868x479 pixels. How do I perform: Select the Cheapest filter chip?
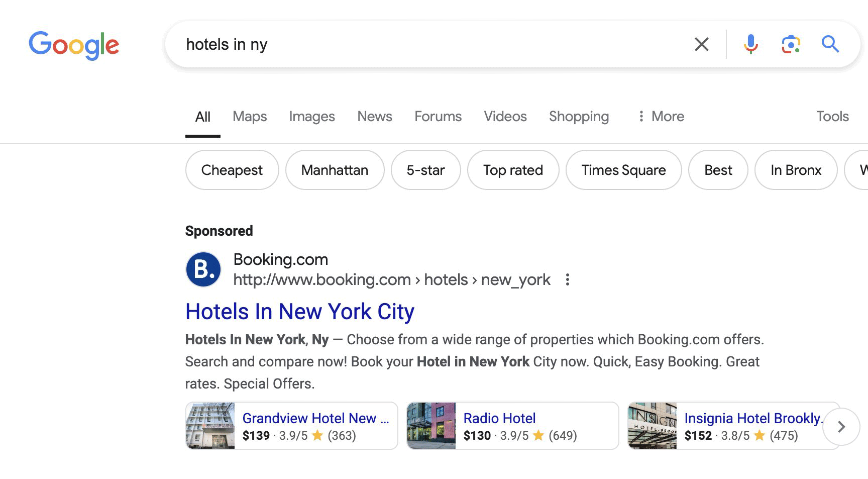click(232, 170)
